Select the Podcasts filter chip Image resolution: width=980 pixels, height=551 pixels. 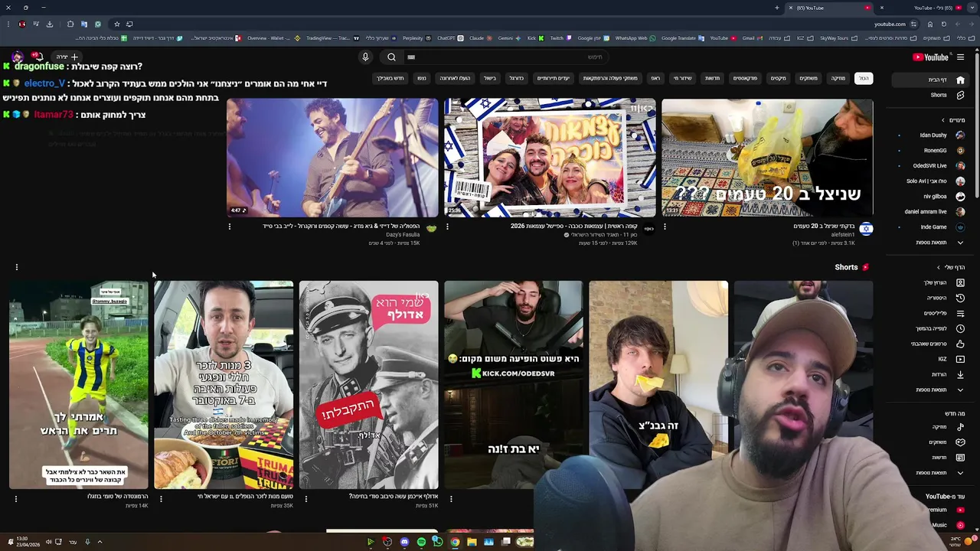click(x=746, y=78)
